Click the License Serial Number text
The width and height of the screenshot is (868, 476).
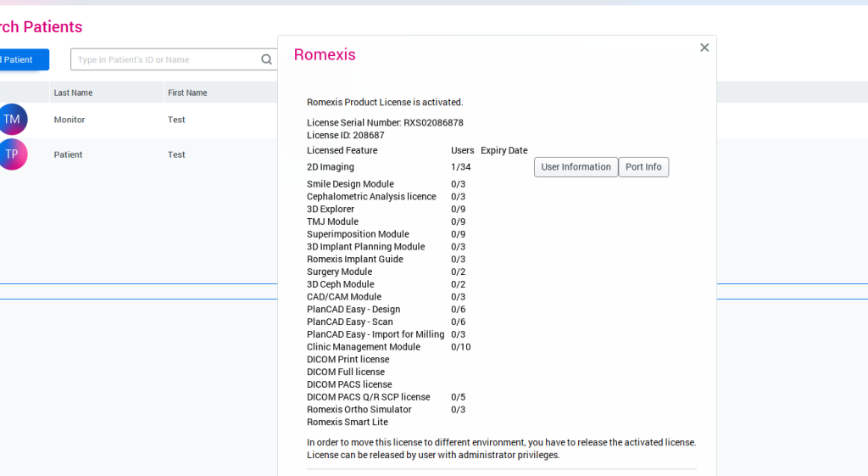tap(385, 122)
